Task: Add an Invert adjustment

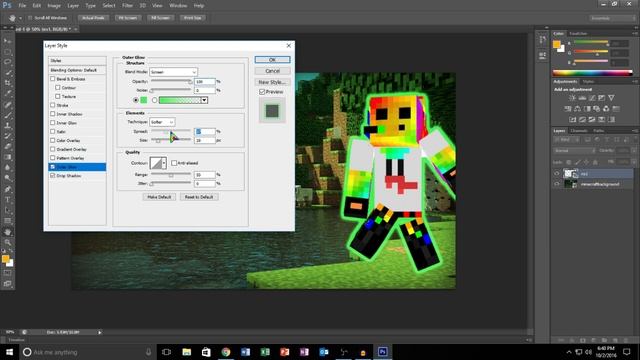Action: (573, 119)
